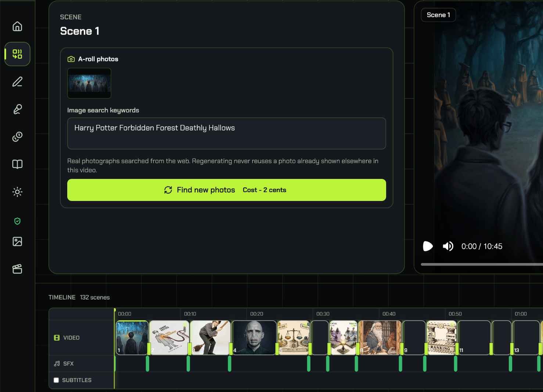Screen dimensions: 543x392
Task: Select the scales of justice scene clip
Action: point(294,338)
